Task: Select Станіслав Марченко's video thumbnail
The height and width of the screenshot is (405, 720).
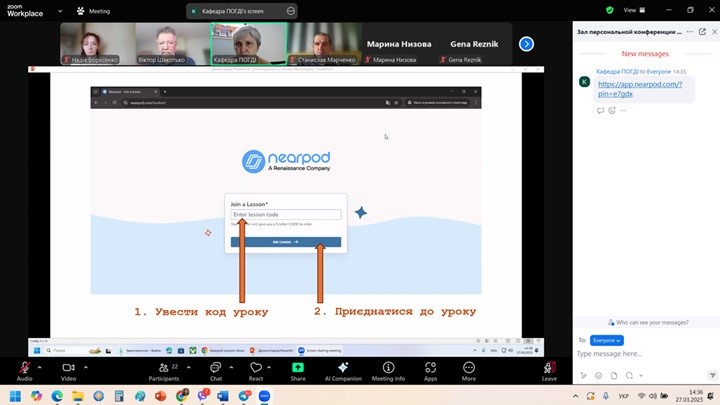Action: point(324,44)
